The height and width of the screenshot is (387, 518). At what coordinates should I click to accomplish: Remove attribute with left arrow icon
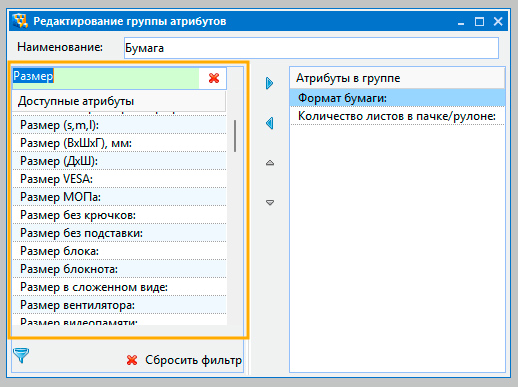(270, 123)
